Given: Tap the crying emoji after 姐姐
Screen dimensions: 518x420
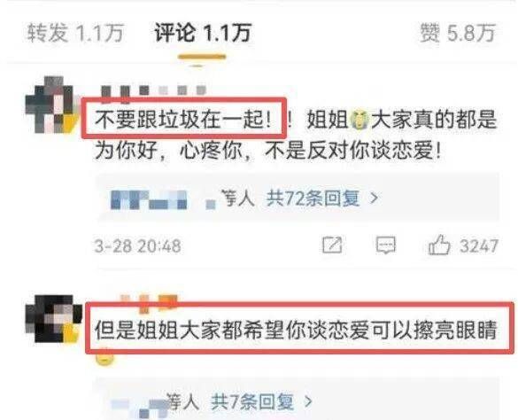Looking at the screenshot, I should 360,120.
